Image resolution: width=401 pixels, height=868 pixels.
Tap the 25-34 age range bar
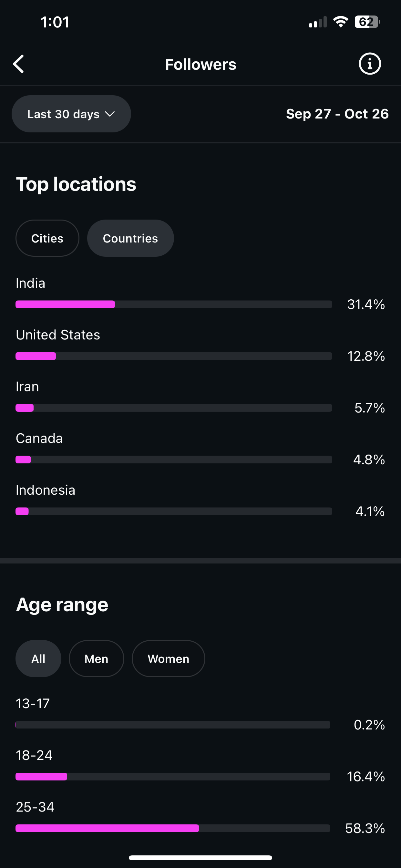[x=172, y=828]
